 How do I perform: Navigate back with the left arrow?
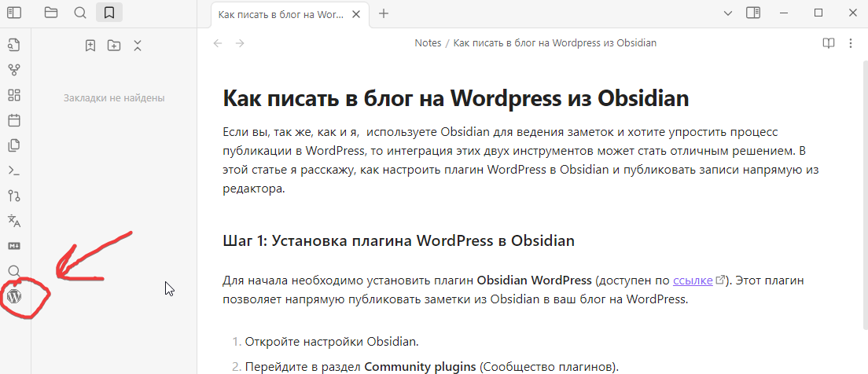tap(218, 43)
